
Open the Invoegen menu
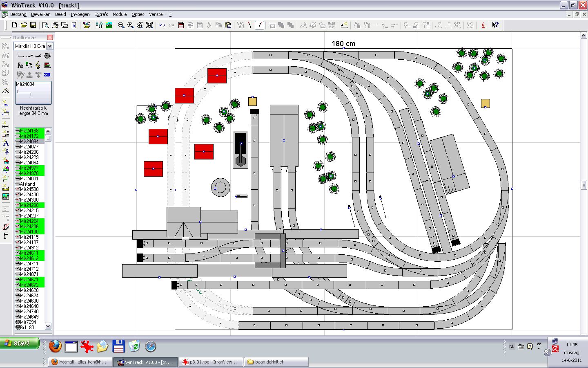pyautogui.click(x=80, y=14)
